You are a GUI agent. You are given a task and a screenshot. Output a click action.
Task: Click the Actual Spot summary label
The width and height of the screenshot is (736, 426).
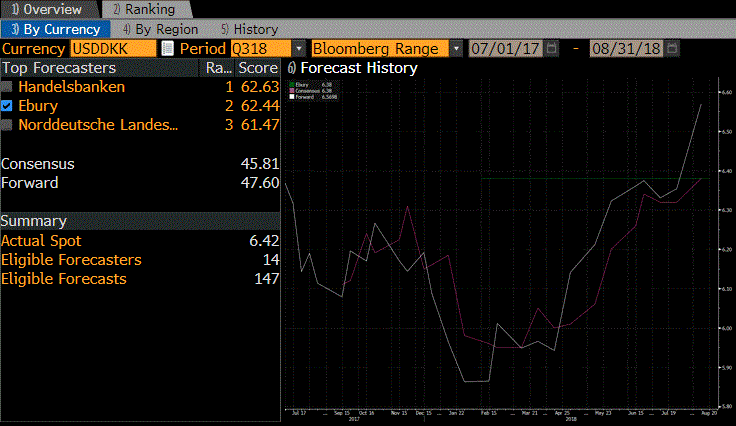point(41,241)
